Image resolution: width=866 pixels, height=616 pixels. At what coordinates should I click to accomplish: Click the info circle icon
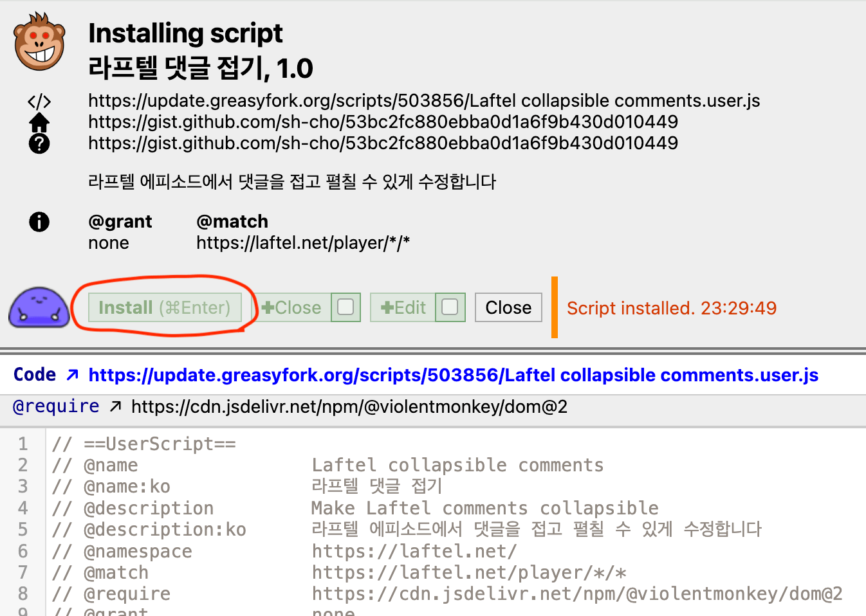point(39,222)
